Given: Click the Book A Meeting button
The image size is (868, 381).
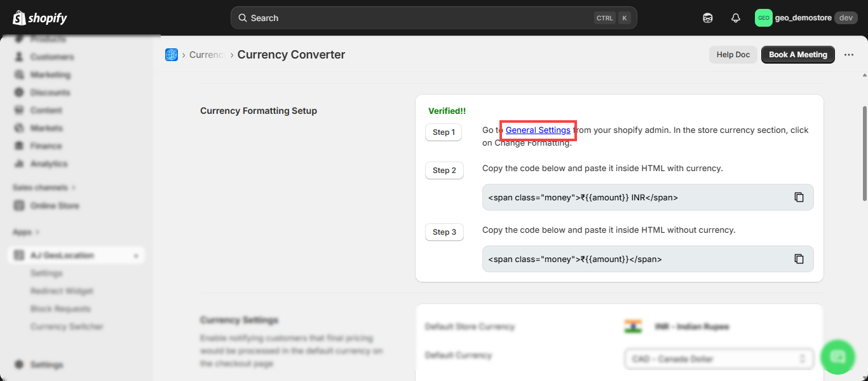Looking at the screenshot, I should (x=797, y=55).
